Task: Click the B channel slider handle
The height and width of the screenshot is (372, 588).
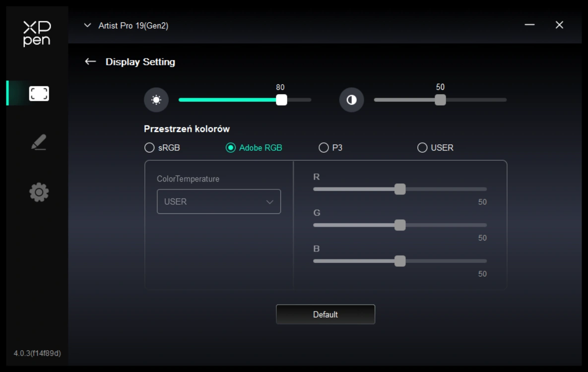Action: pyautogui.click(x=400, y=261)
